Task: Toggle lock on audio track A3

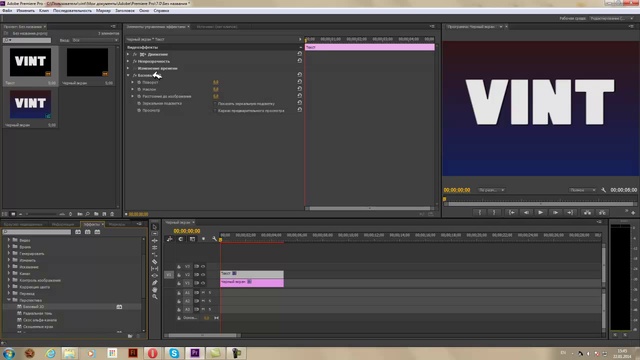Action: coord(179,309)
